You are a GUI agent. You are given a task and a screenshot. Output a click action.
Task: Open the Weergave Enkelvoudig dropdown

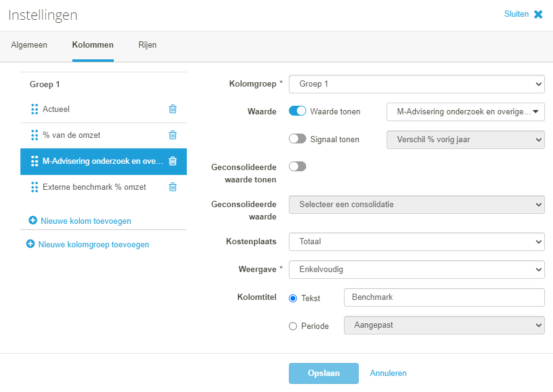pyautogui.click(x=417, y=270)
